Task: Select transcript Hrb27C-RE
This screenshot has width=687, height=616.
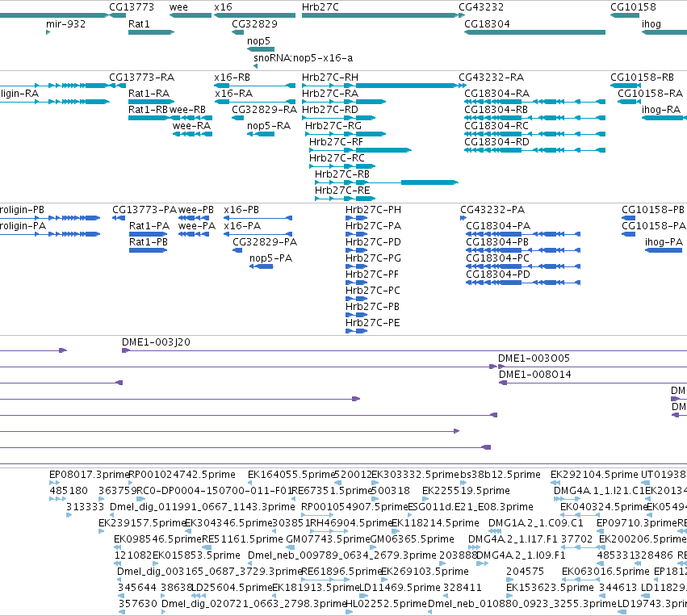Action: tap(342, 191)
